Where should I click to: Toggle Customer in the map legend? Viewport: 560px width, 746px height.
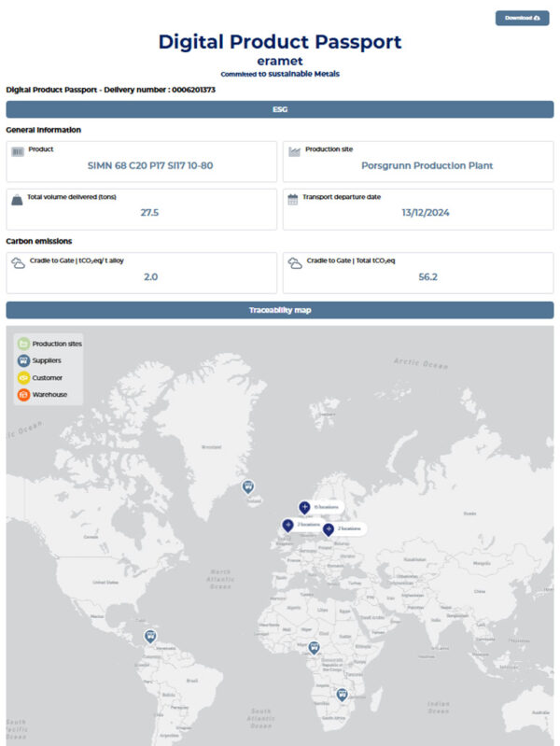23,377
